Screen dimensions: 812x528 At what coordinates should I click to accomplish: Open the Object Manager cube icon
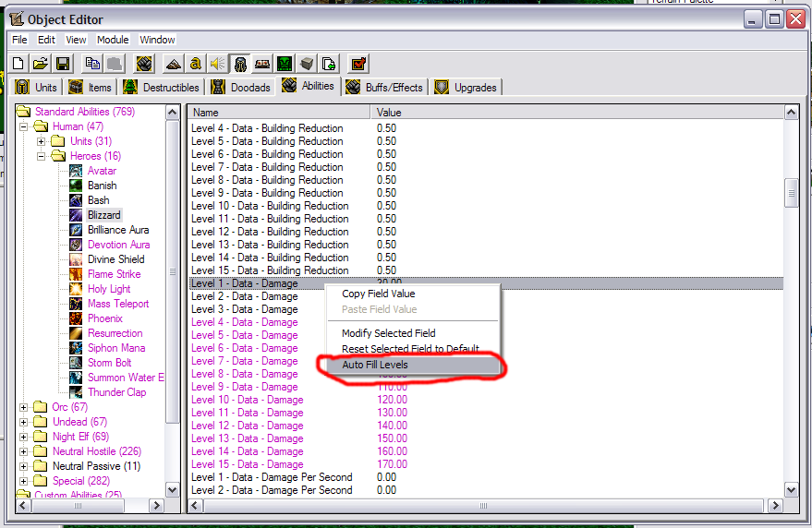click(307, 64)
